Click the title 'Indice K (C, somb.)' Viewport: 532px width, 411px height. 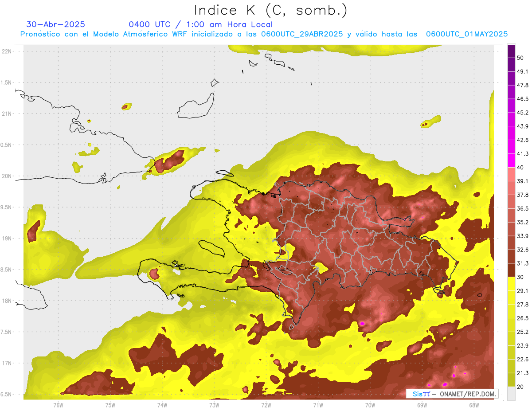click(271, 10)
